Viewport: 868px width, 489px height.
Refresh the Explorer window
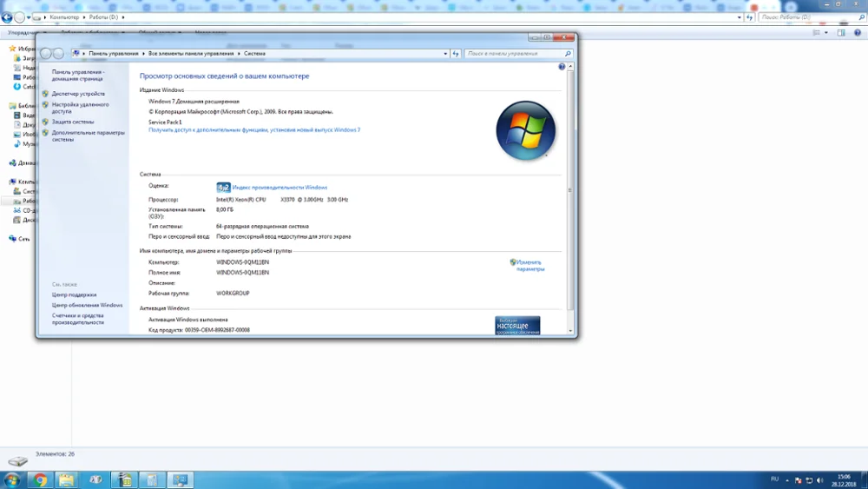click(750, 17)
